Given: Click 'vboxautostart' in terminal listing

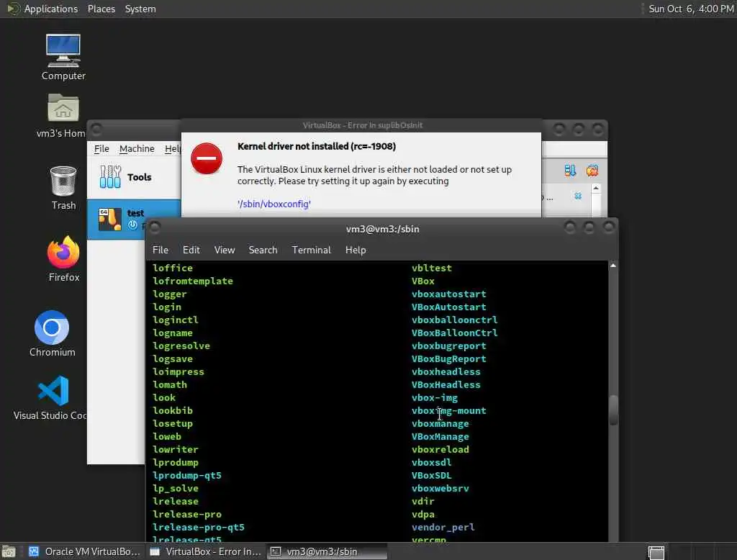Looking at the screenshot, I should coord(448,294).
